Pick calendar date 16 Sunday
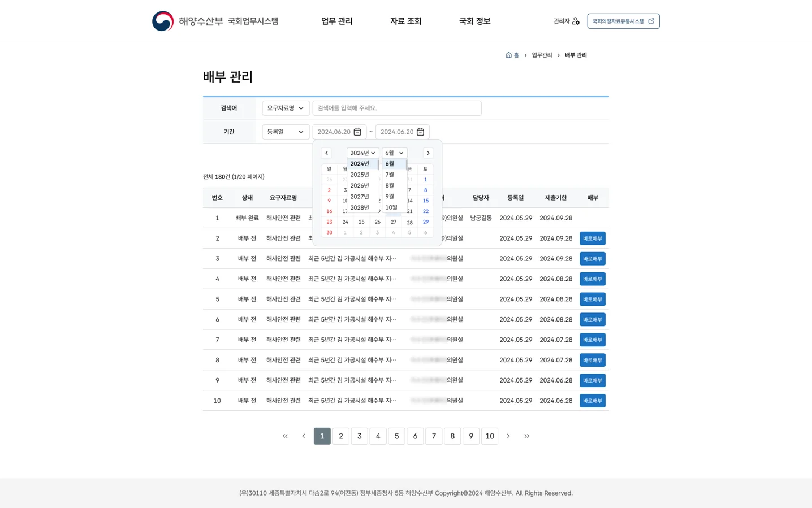The image size is (812, 508). [x=329, y=211]
